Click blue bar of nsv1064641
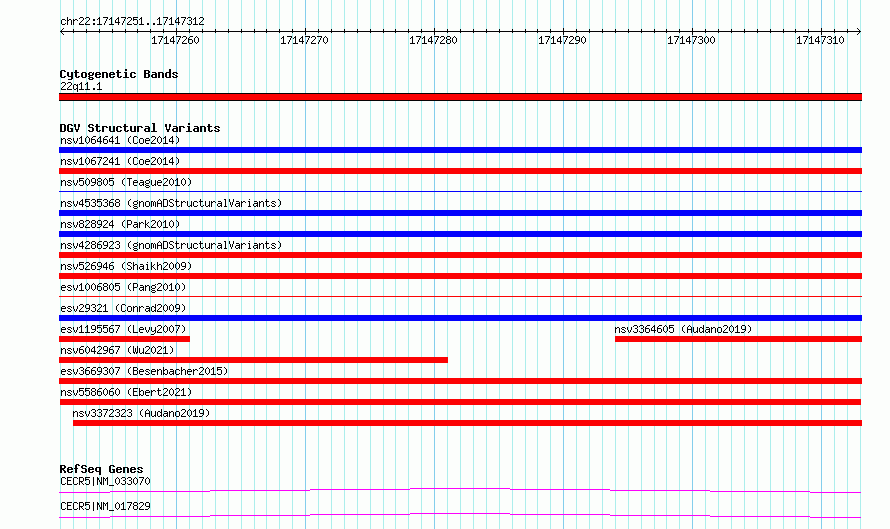Viewport: 890px width, 529px height. point(460,150)
